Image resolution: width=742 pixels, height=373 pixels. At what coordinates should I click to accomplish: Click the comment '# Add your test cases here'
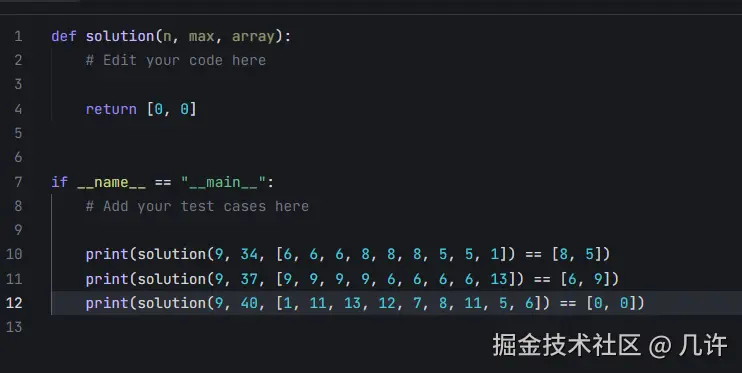[x=197, y=206]
